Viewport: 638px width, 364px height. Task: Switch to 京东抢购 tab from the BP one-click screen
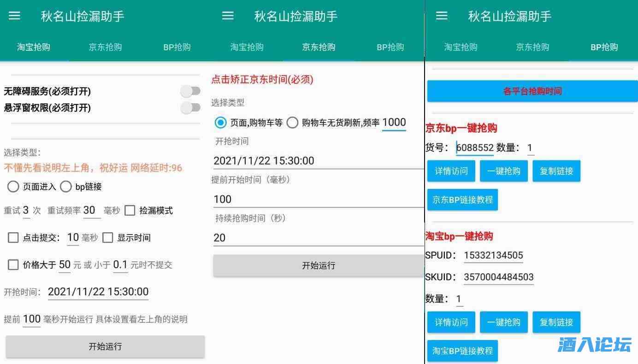(532, 47)
